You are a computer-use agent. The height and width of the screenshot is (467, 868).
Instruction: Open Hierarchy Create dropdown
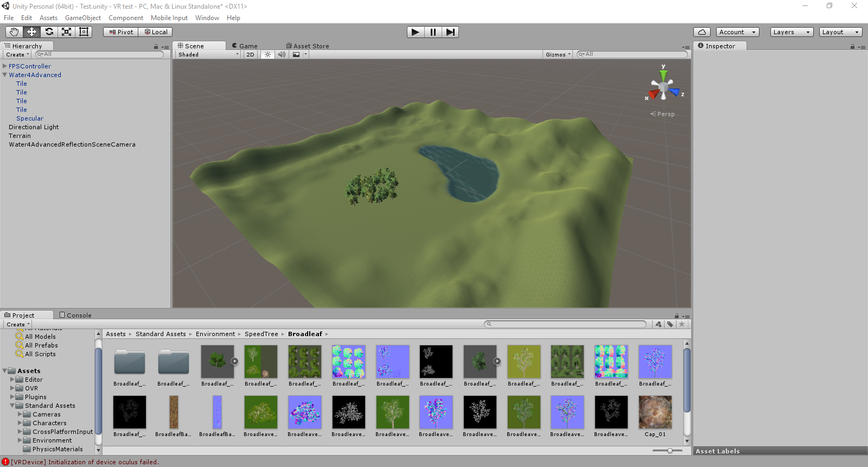[17, 54]
